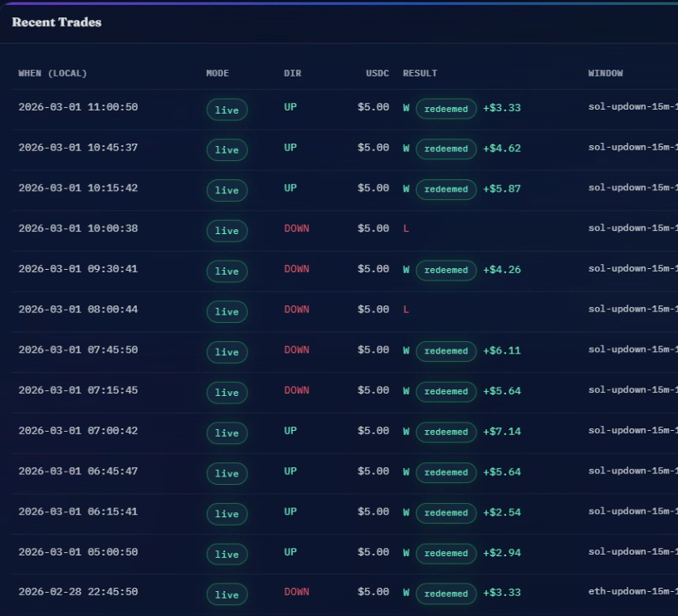This screenshot has width=678, height=616.
Task: Click timestamp 2026-03-01 10:15:42
Action: 78,188
